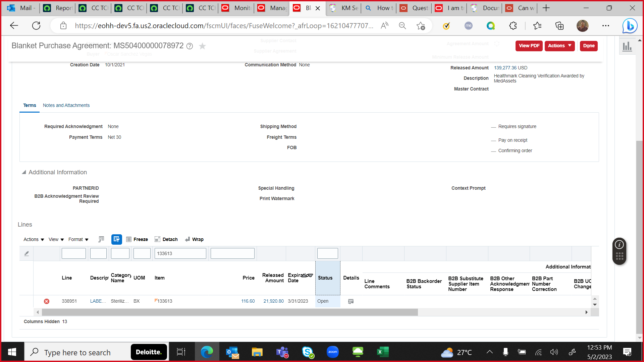Click the Item filter field containing 133613

(180, 253)
